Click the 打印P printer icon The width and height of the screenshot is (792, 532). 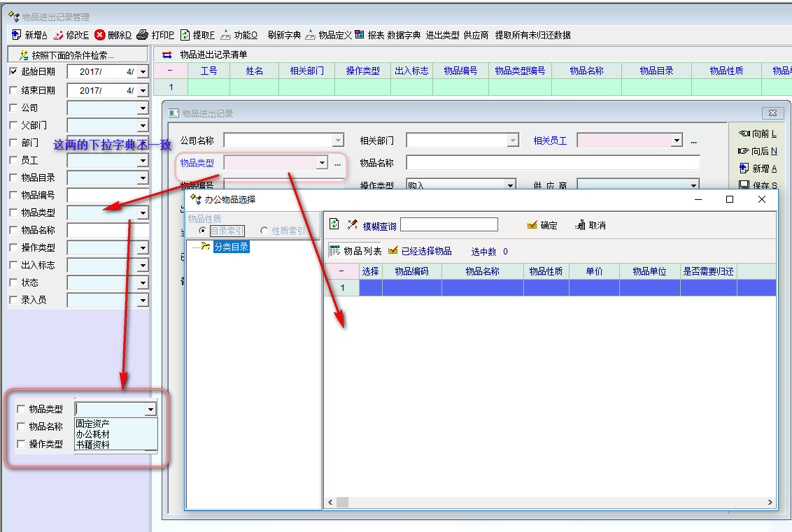pos(143,35)
